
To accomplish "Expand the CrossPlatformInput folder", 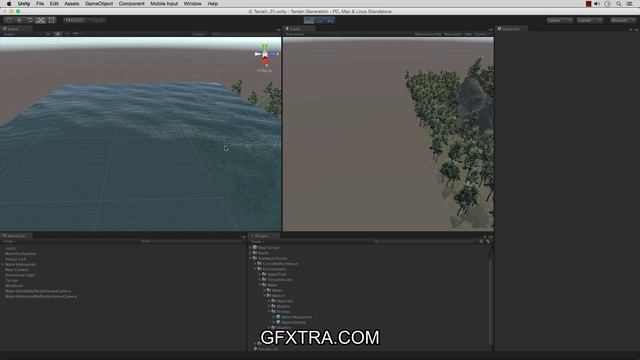I will (x=256, y=264).
